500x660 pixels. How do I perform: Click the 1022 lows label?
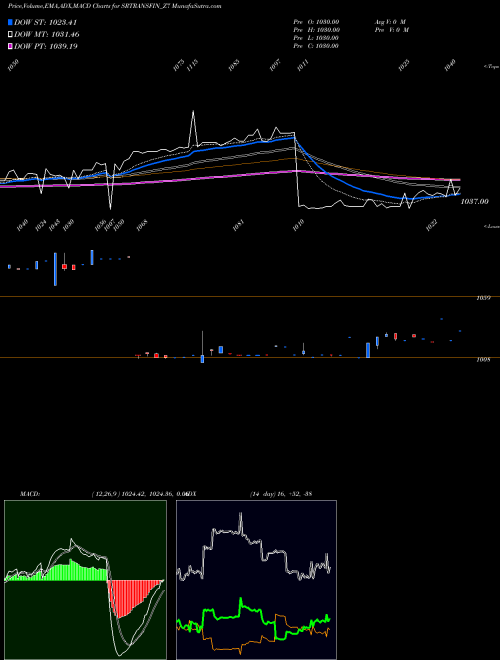click(x=431, y=225)
